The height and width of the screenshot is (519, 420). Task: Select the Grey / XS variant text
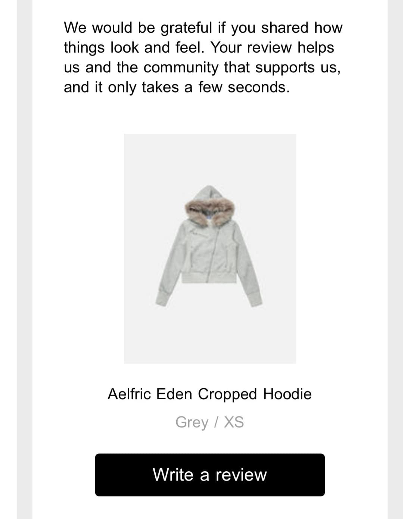pyautogui.click(x=209, y=422)
